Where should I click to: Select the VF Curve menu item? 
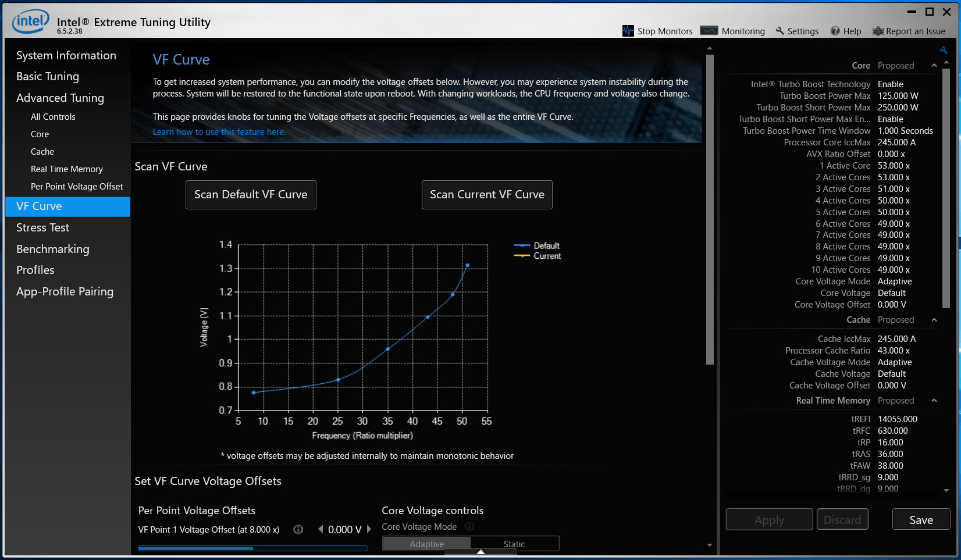click(x=67, y=206)
